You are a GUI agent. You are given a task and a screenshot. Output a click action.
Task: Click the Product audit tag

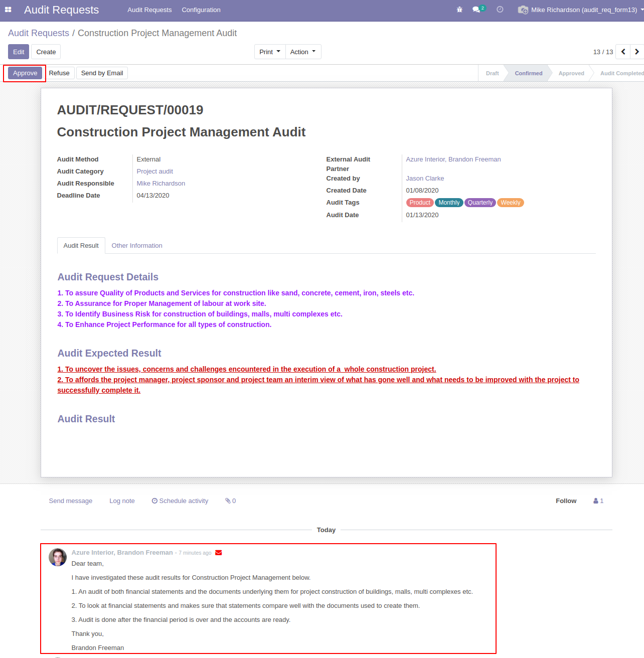coord(420,203)
